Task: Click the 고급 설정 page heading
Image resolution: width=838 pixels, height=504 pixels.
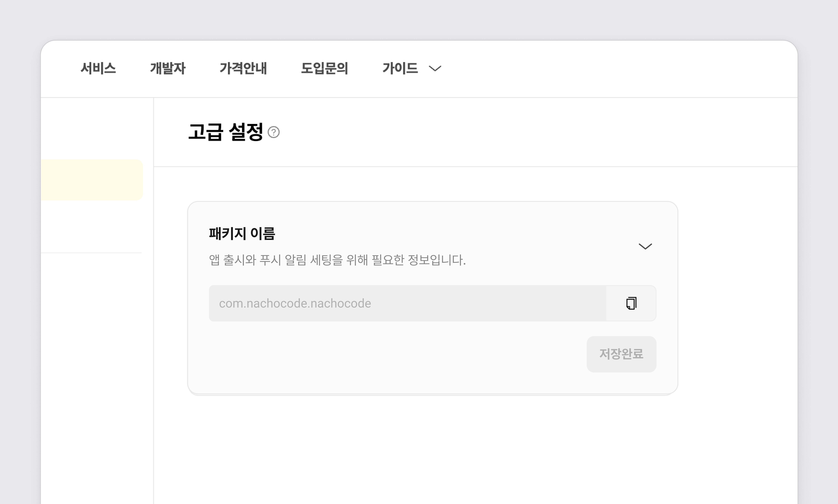Action: pos(226,132)
